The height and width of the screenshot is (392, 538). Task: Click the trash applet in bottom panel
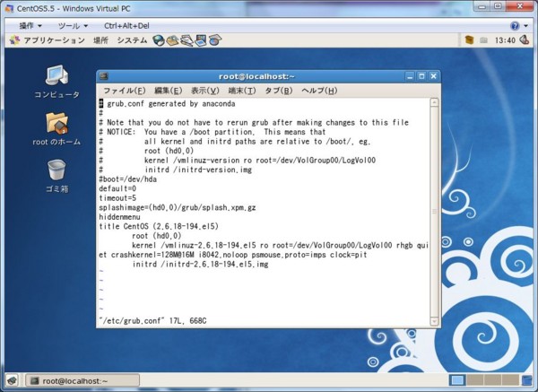527,380
